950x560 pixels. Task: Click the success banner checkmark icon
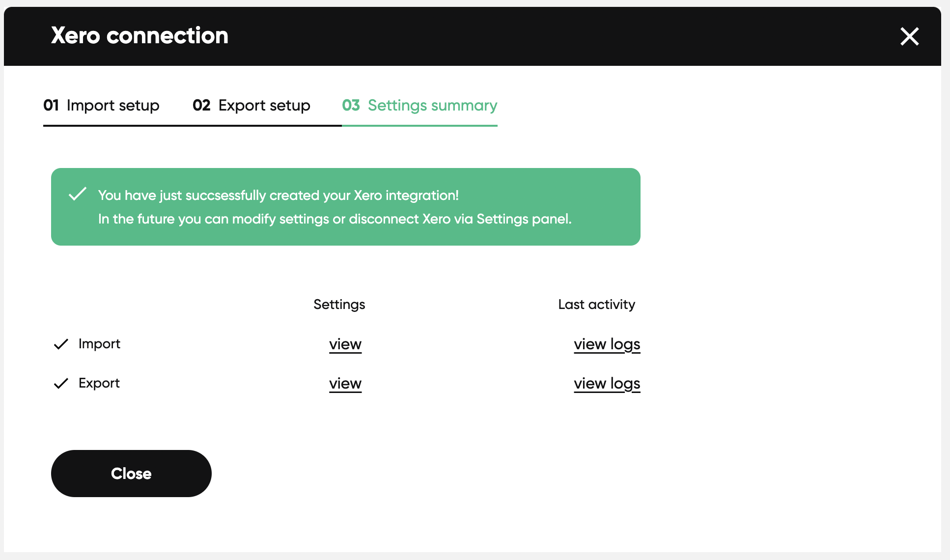78,194
